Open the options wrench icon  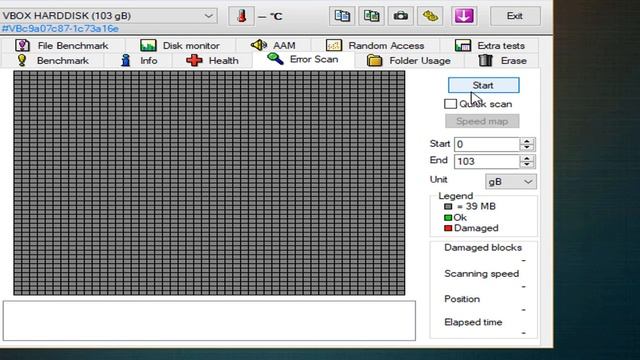click(x=430, y=16)
